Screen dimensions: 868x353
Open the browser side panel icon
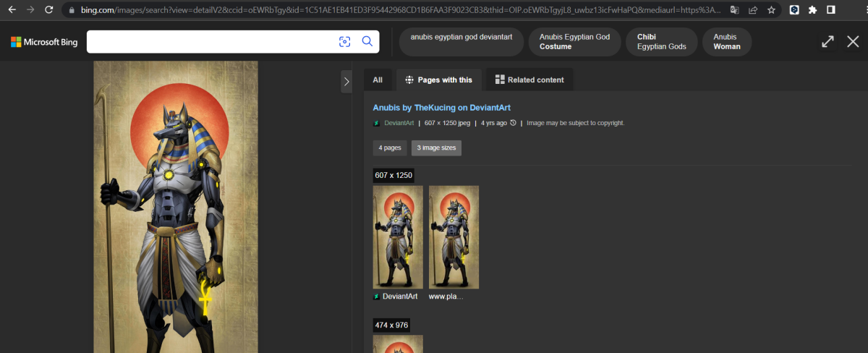click(x=831, y=10)
